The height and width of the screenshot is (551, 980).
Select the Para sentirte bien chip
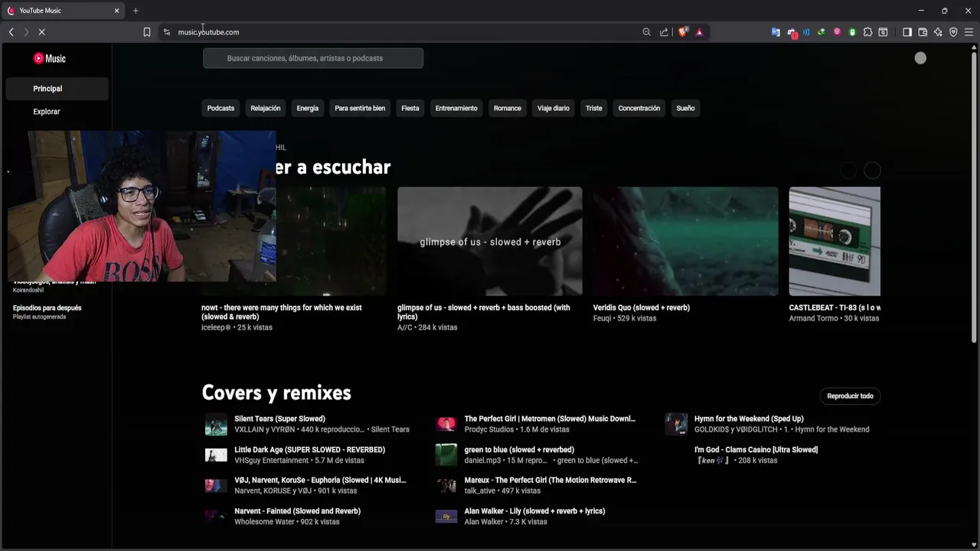(360, 108)
